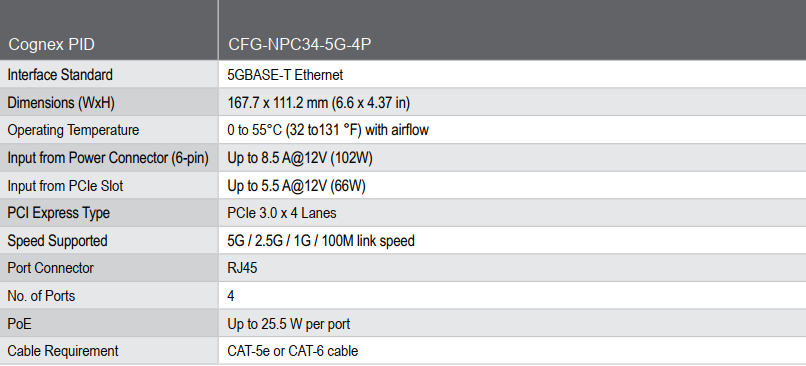Image resolution: width=806 pixels, height=366 pixels.
Task: Select the Up to 5.5 A@12V (66W) value
Action: point(297,186)
